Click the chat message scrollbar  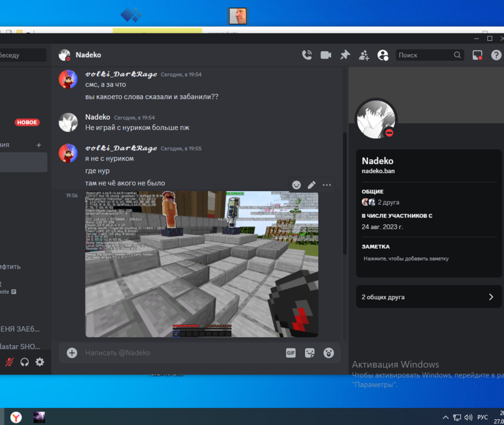click(344, 193)
